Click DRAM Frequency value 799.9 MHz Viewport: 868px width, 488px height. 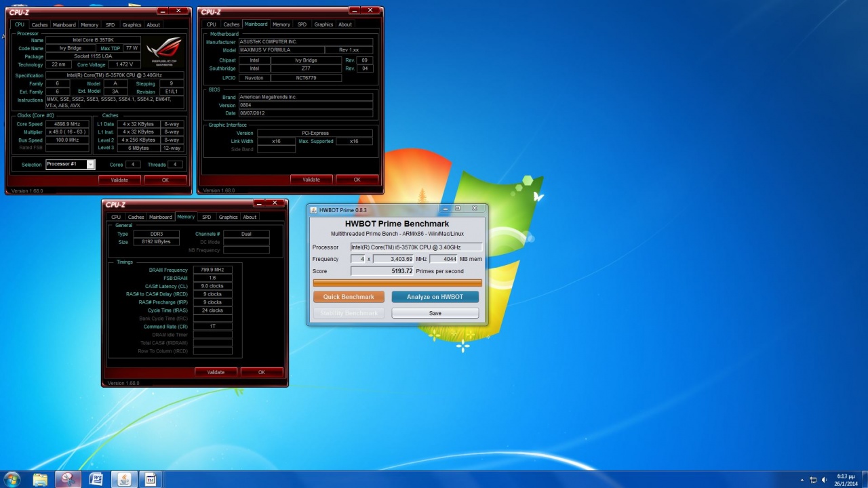[212, 270]
